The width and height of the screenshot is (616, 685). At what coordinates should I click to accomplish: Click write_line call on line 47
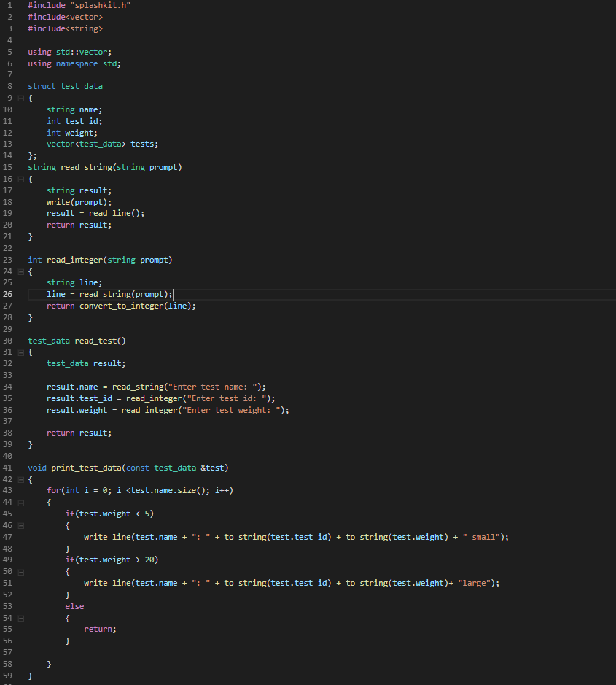coord(297,538)
